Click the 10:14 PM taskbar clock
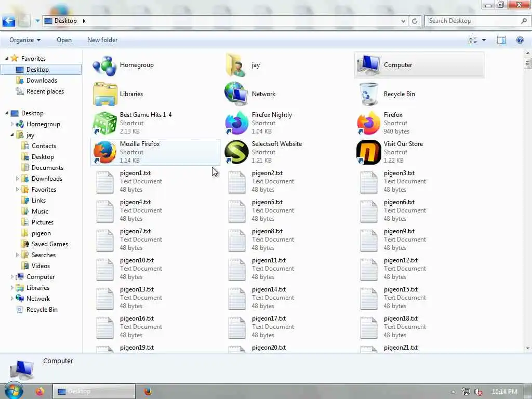The image size is (532, 399). [504, 392]
